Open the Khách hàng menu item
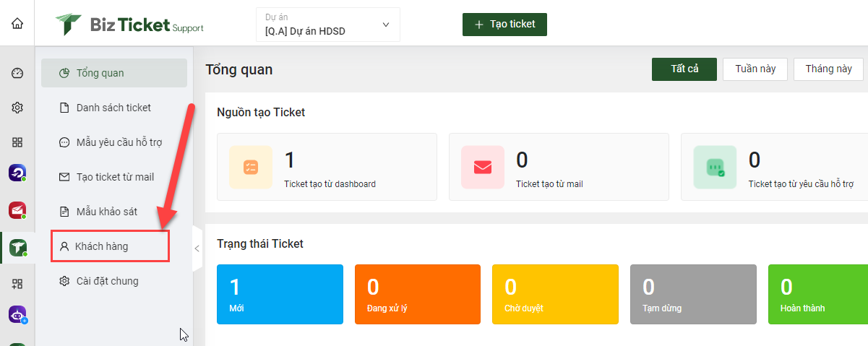The width and height of the screenshot is (868, 346). click(x=110, y=246)
